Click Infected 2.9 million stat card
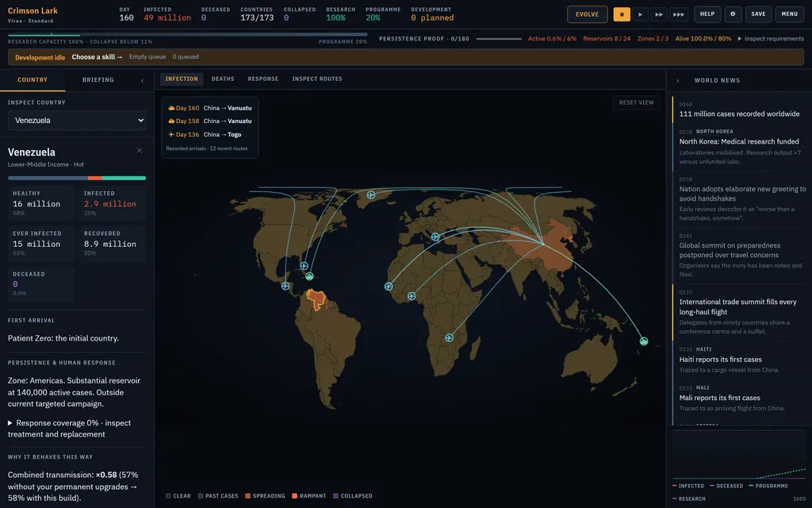Screen dimensions: 812x508 pos(113,202)
